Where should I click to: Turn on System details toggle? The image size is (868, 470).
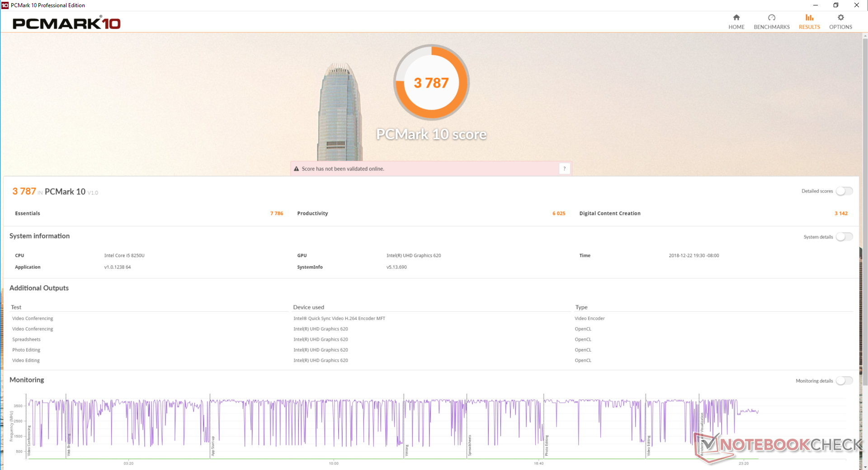coord(844,237)
